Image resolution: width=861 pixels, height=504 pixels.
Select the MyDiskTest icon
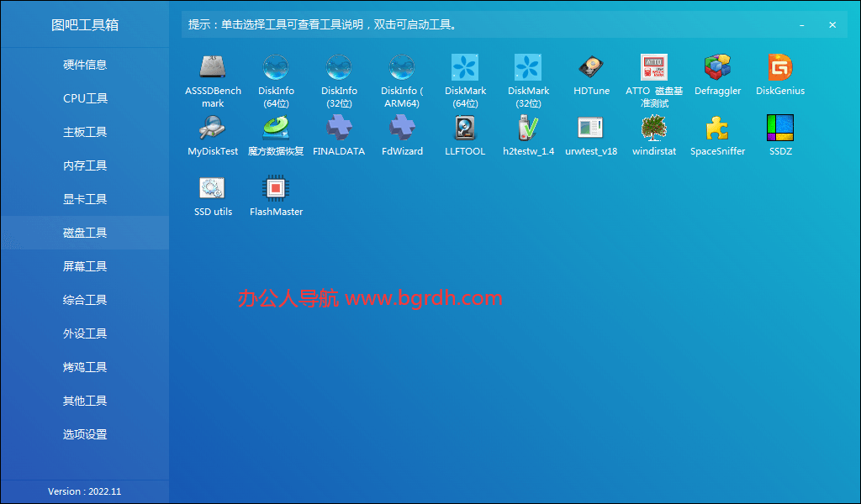(213, 127)
